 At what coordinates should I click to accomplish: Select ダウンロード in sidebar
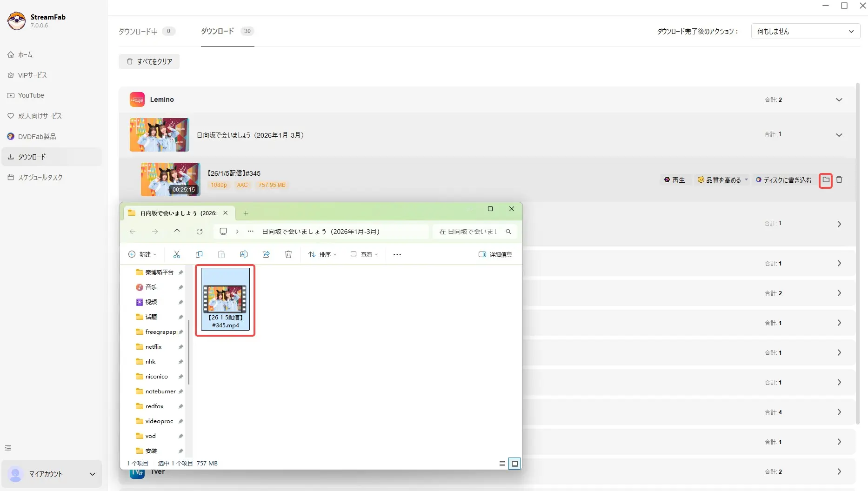52,157
